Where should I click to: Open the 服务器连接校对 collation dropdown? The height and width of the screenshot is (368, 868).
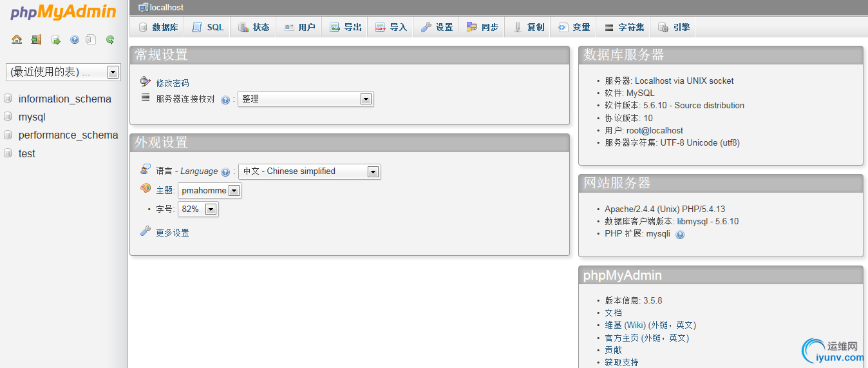click(x=306, y=99)
